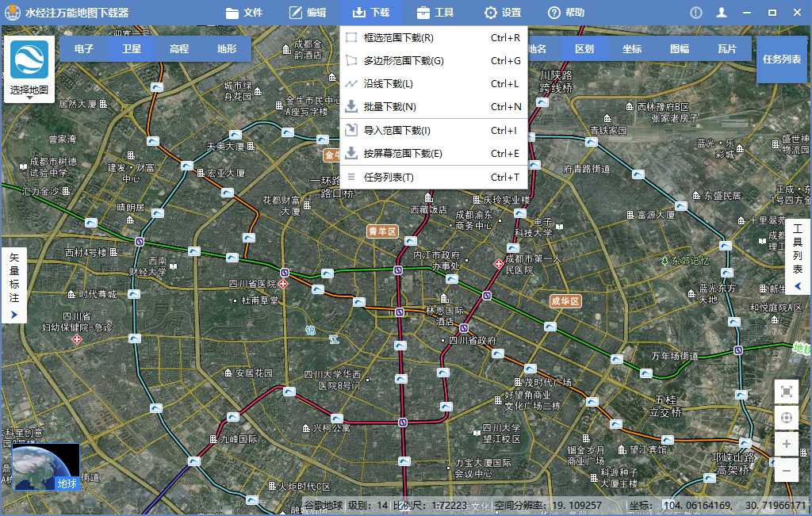The height and width of the screenshot is (516, 812).
Task: Switch to the 地形 map tab
Action: click(227, 49)
